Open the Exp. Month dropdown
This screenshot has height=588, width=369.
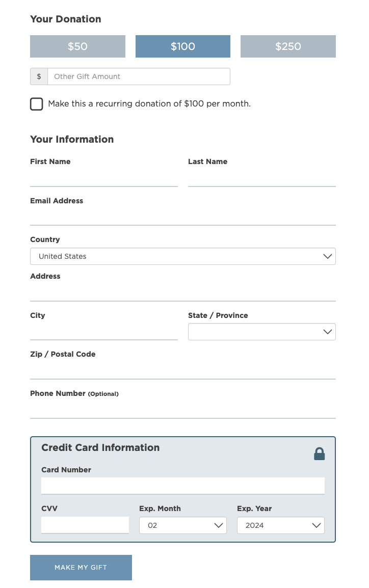(x=182, y=525)
